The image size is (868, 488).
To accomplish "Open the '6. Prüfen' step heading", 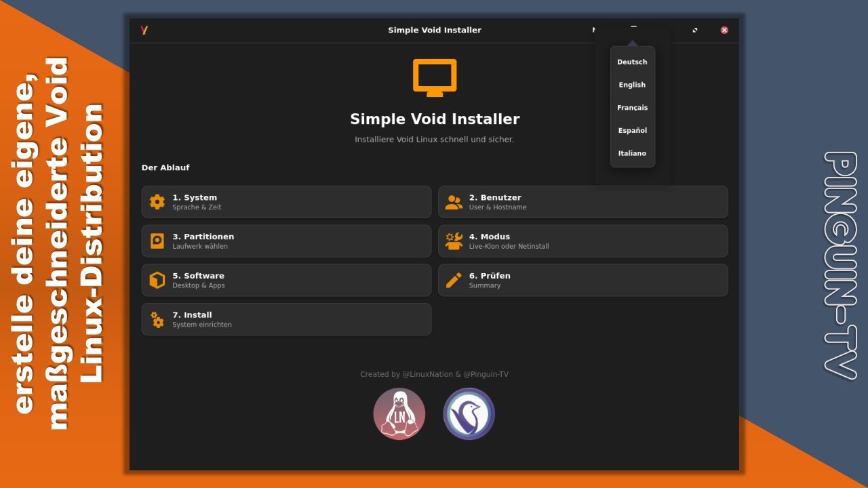I will pos(490,276).
